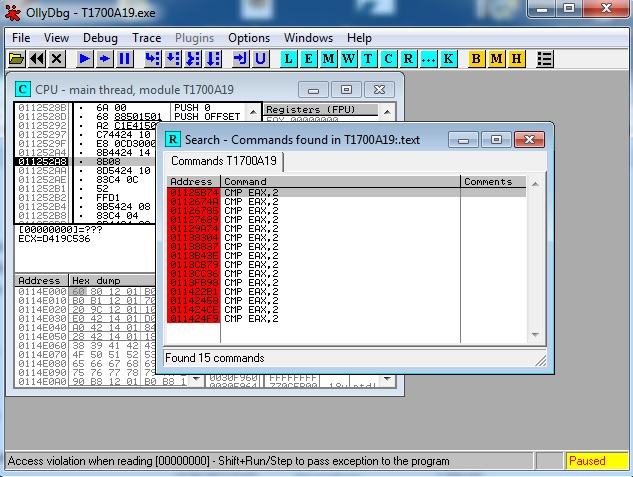633x477 pixels.
Task: Click the dump pane Address column header
Action: (39, 280)
